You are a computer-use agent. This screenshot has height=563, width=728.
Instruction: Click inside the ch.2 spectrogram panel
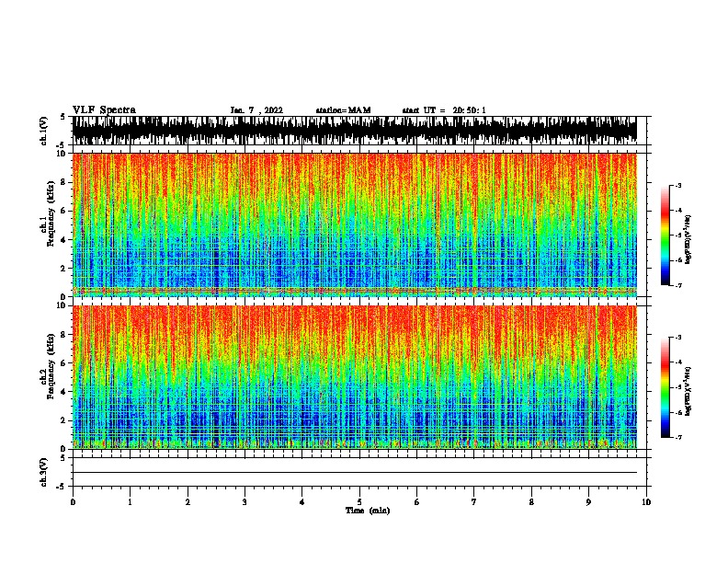(355, 377)
